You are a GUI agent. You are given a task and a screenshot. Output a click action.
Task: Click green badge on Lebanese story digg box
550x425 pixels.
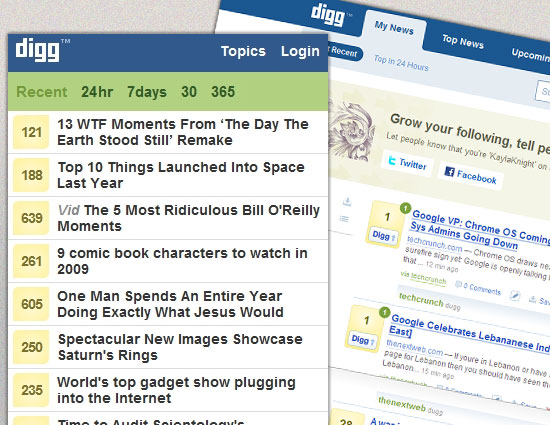coord(384,312)
